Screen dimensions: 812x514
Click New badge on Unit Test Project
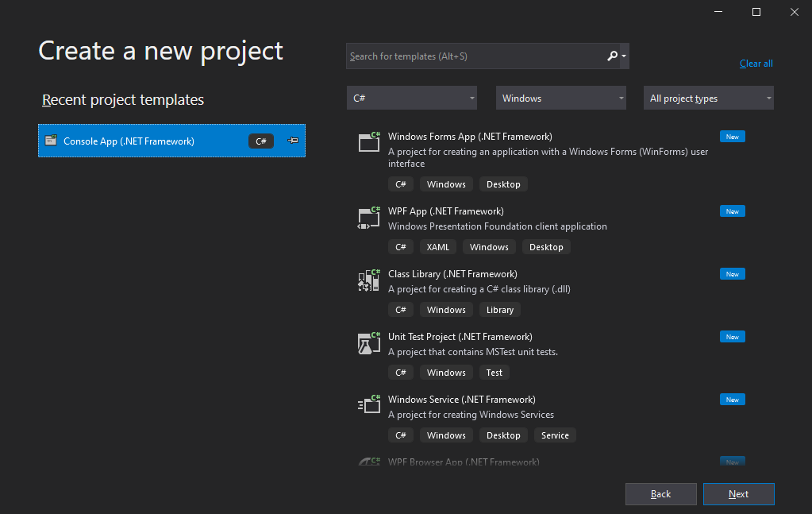[733, 336]
